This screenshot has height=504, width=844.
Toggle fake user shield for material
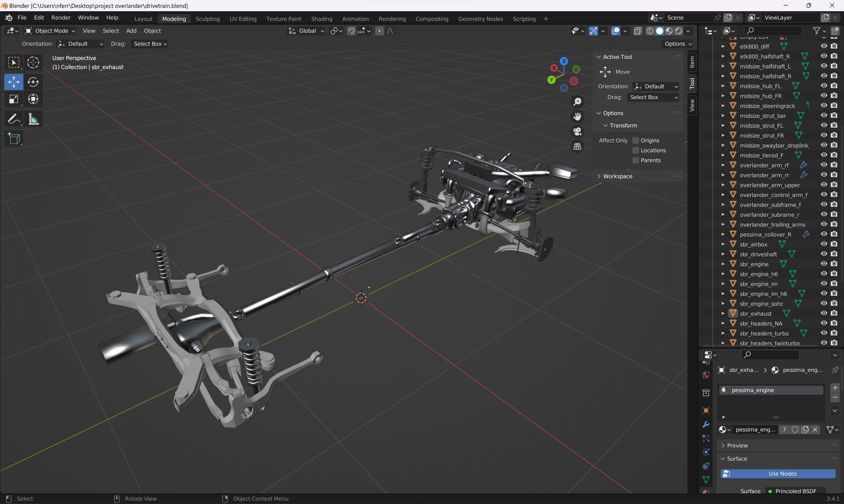pos(795,430)
